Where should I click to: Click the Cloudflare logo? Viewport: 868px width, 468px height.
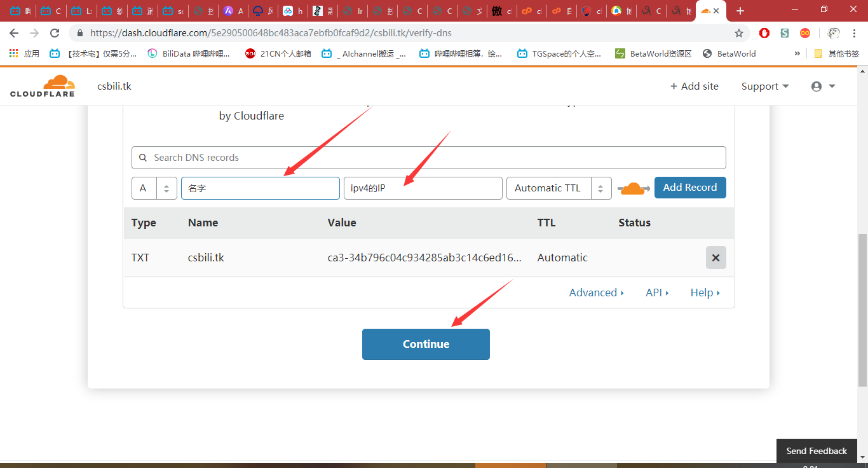pyautogui.click(x=43, y=86)
